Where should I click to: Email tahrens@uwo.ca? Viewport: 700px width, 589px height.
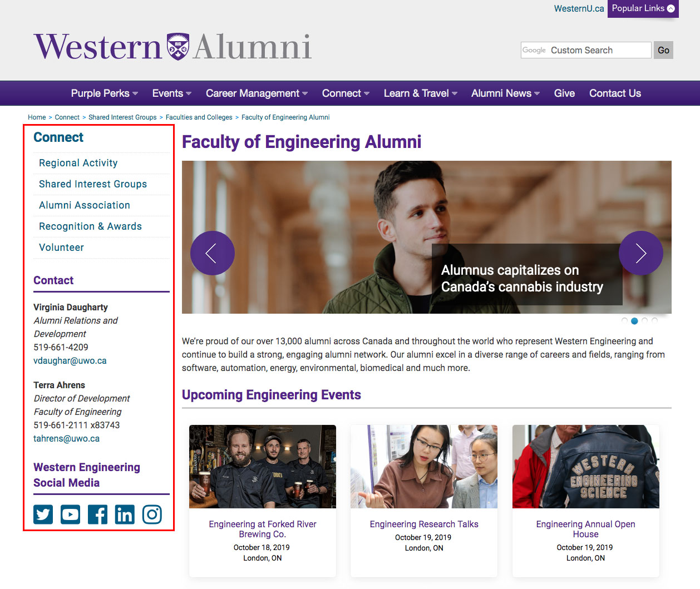coord(66,438)
